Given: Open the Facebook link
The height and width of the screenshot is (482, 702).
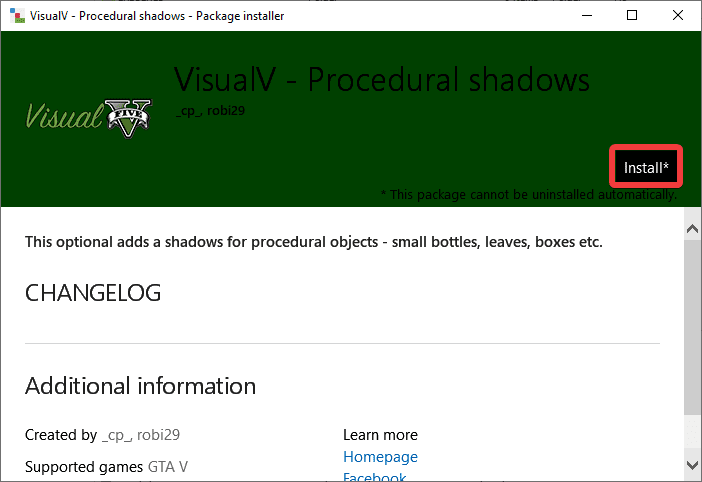Looking at the screenshot, I should point(374,477).
